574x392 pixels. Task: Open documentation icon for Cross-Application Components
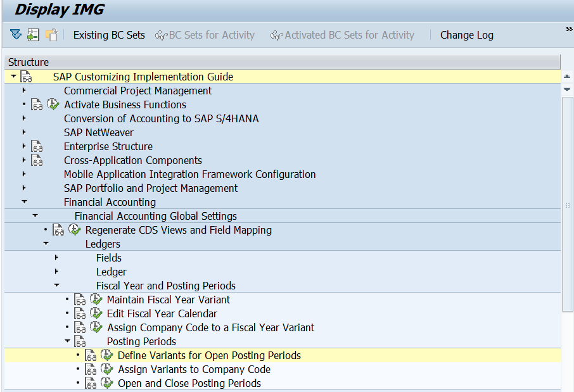[x=37, y=160]
